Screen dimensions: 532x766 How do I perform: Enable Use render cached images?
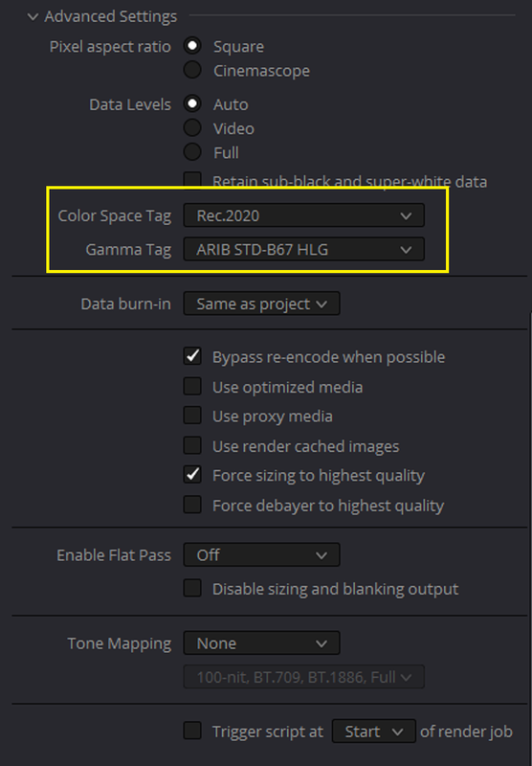tap(192, 445)
